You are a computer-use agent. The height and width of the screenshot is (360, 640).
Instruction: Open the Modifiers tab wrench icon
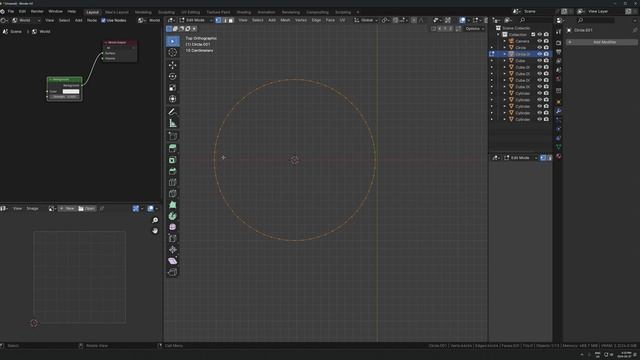coord(558,111)
